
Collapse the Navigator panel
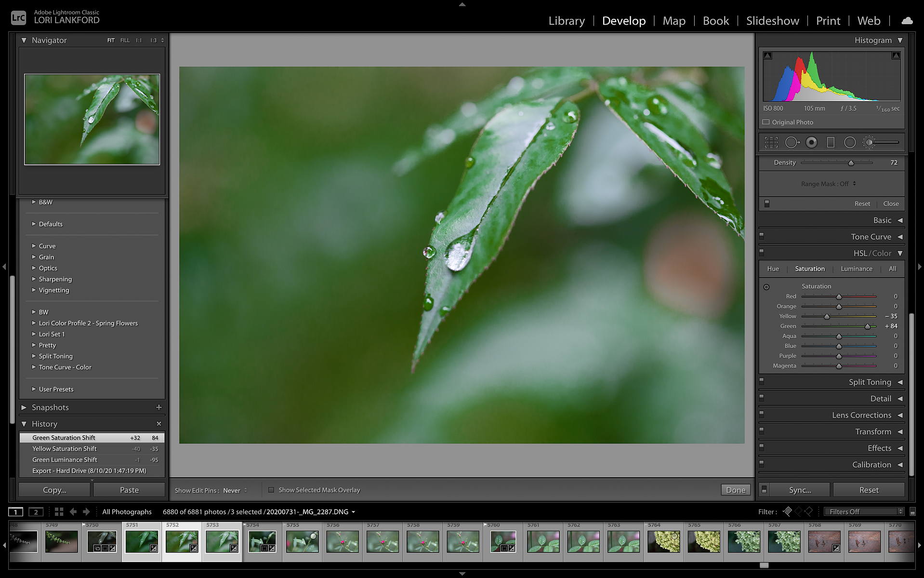24,40
